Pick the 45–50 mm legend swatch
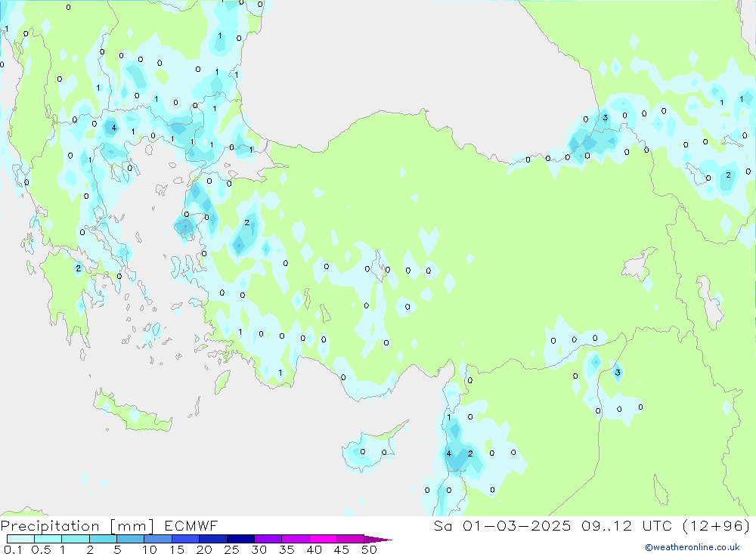The width and height of the screenshot is (756, 554). (350, 539)
